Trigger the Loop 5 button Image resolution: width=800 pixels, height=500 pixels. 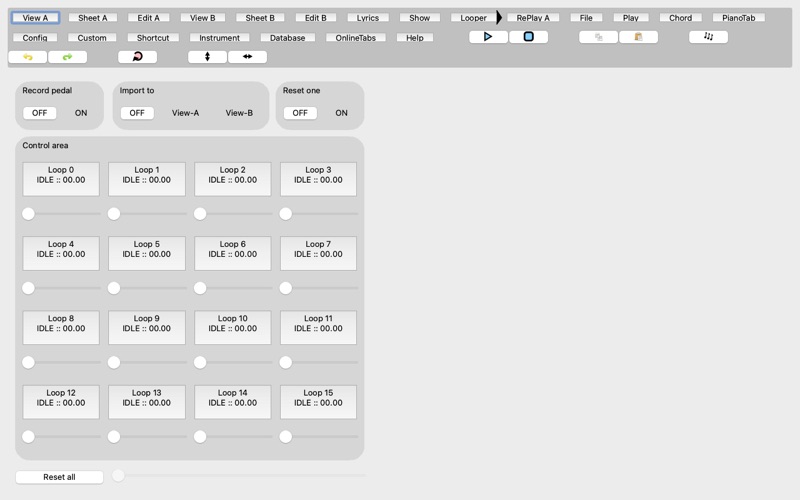tap(146, 254)
